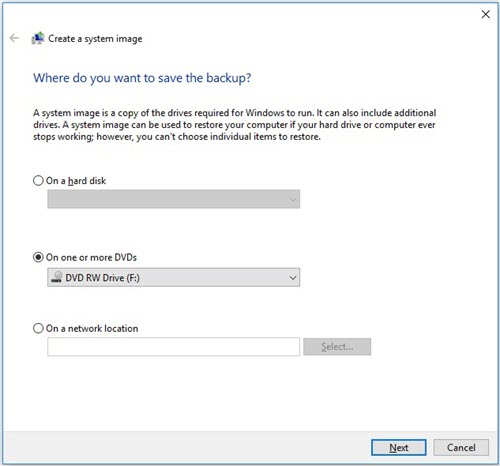The height and width of the screenshot is (466, 500).
Task: Open the hard disk drive dropdown
Action: pos(173,199)
